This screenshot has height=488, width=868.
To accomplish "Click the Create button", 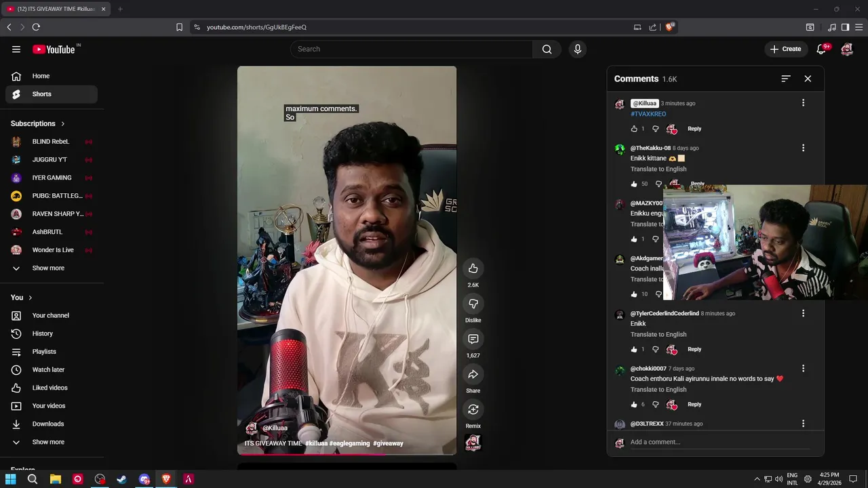I will pos(785,49).
